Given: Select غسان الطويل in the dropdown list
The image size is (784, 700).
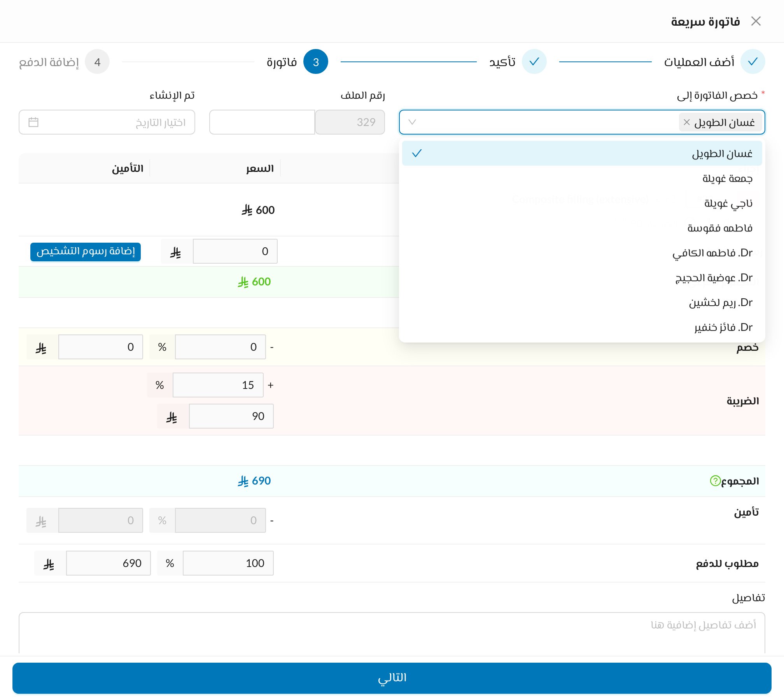Looking at the screenshot, I should coord(582,153).
